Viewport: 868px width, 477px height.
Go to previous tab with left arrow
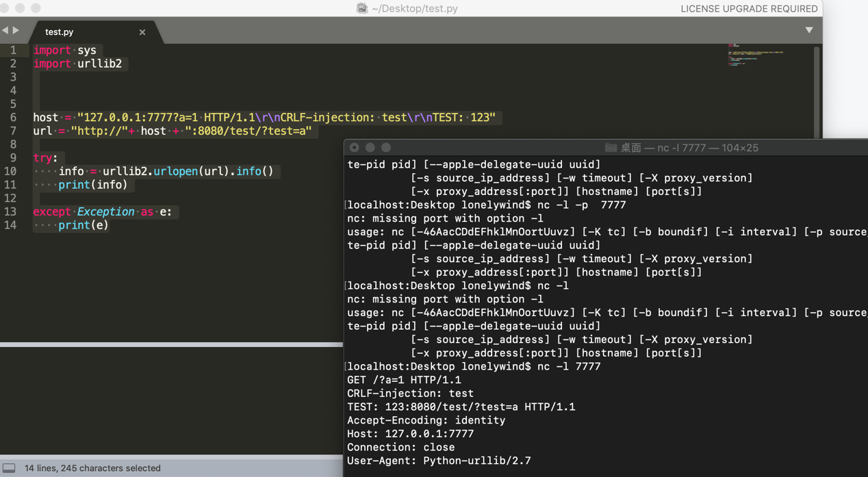coord(5,31)
